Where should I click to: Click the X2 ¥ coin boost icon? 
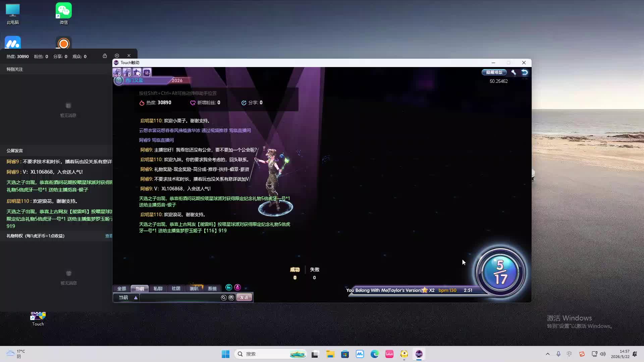(x=127, y=72)
